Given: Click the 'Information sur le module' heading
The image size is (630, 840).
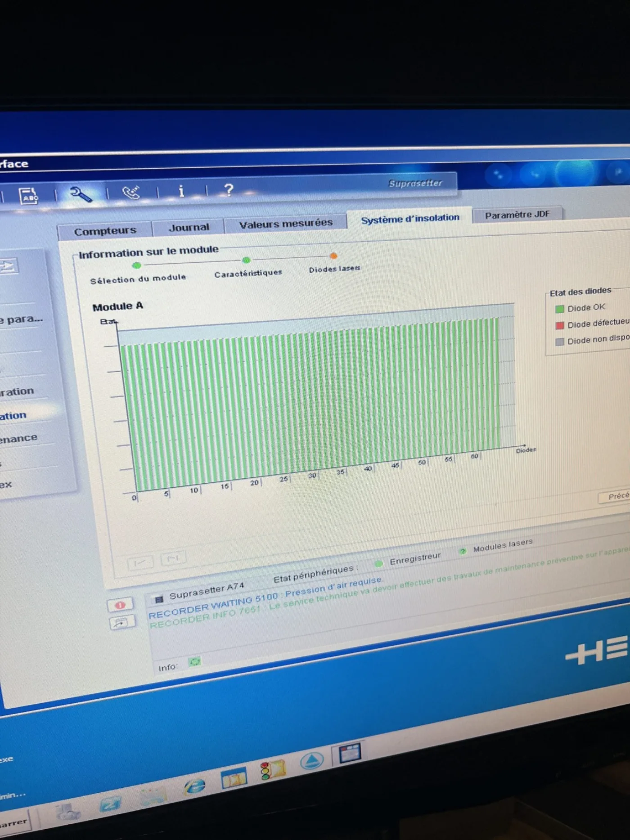Looking at the screenshot, I should pos(148,252).
